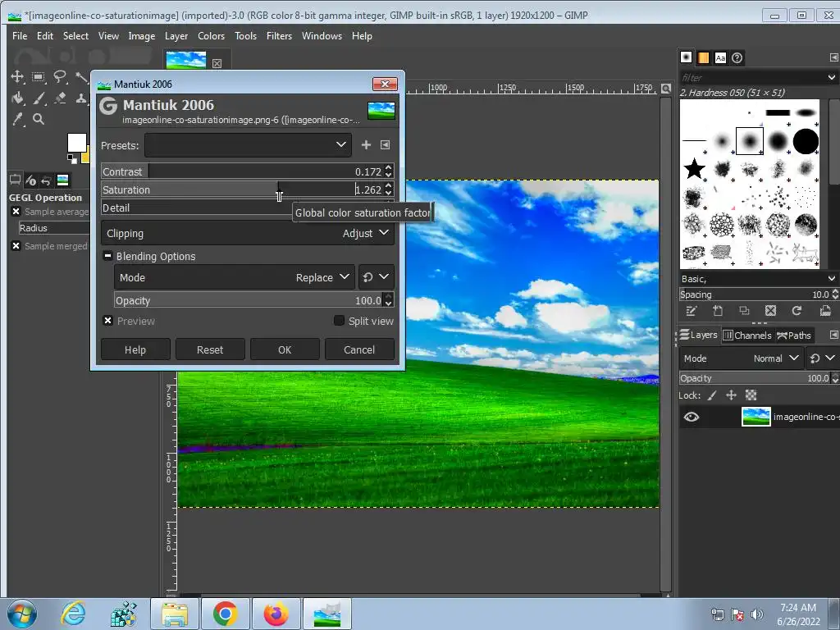840x630 pixels.
Task: Save current settings as named preset
Action: [x=366, y=144]
